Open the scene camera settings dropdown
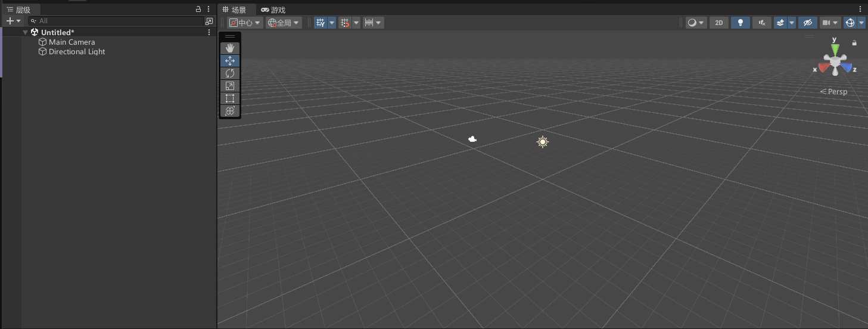Image resolution: width=868 pixels, height=329 pixels. [830, 23]
